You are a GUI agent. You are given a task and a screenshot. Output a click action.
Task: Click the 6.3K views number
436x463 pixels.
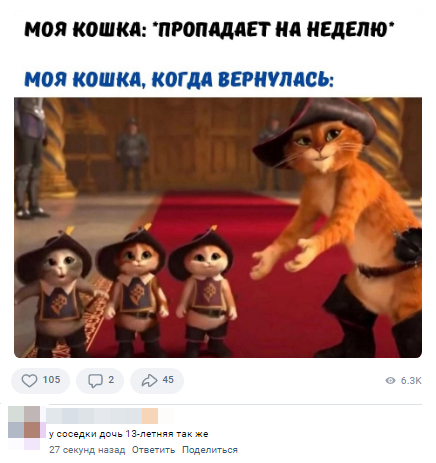pyautogui.click(x=411, y=381)
